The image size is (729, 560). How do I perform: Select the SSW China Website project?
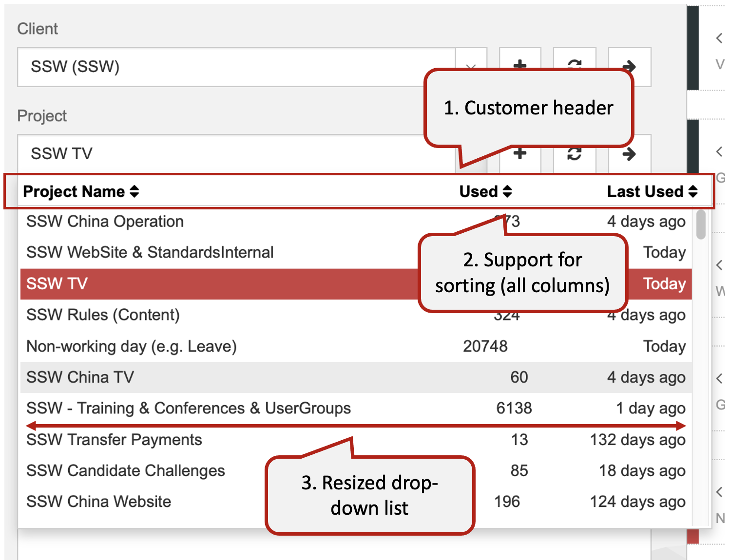[99, 502]
